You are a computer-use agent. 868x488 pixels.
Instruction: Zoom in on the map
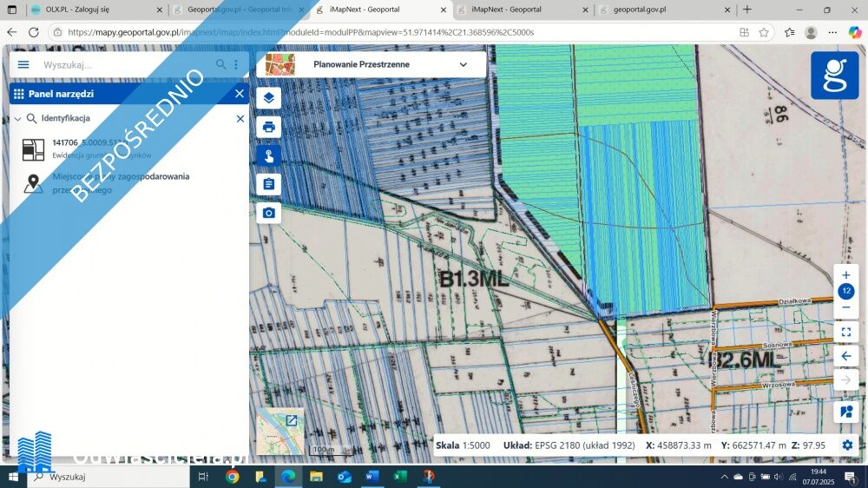pos(846,275)
